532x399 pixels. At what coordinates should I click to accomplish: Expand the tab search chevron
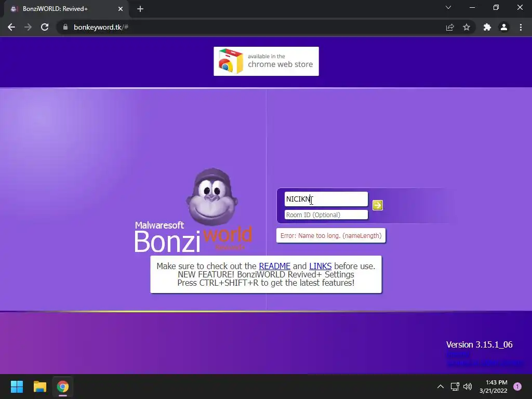448,7
